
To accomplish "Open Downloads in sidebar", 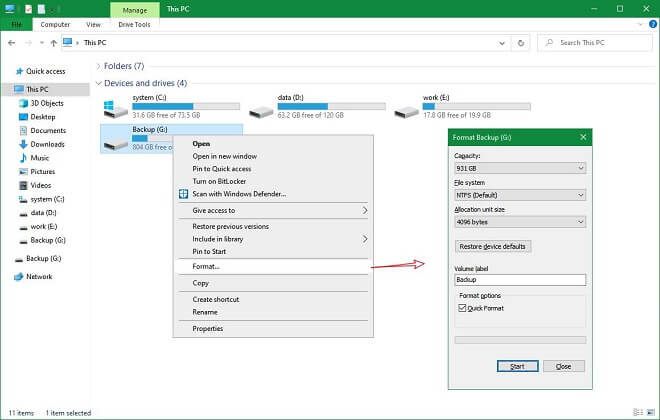I will click(x=42, y=144).
